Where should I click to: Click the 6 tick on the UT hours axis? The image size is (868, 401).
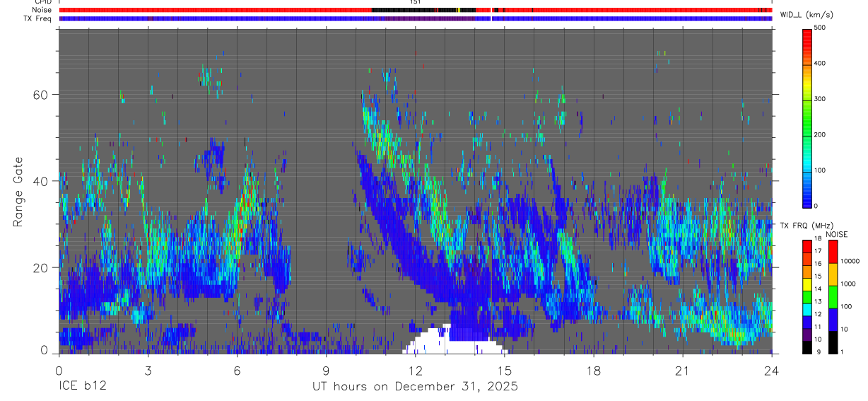click(237, 371)
